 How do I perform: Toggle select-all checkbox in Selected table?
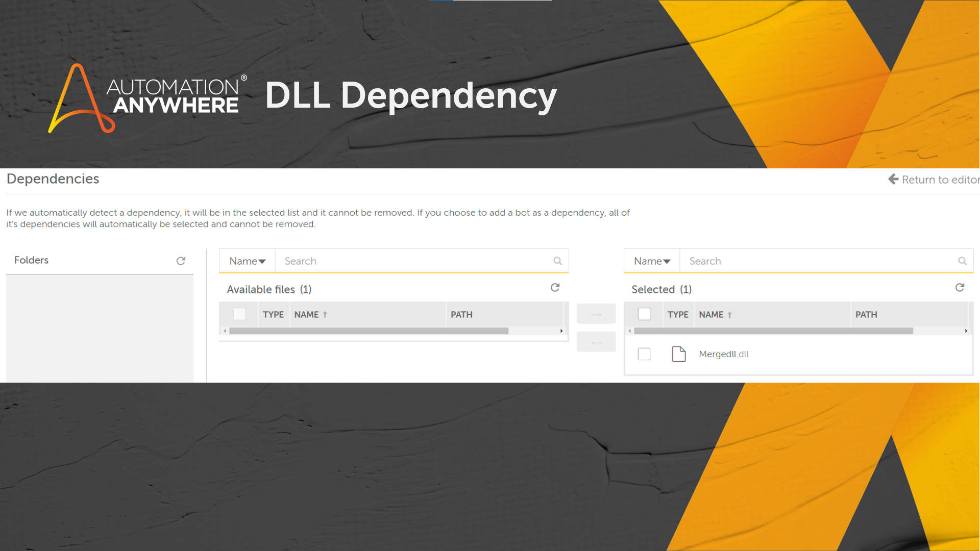pyautogui.click(x=644, y=314)
